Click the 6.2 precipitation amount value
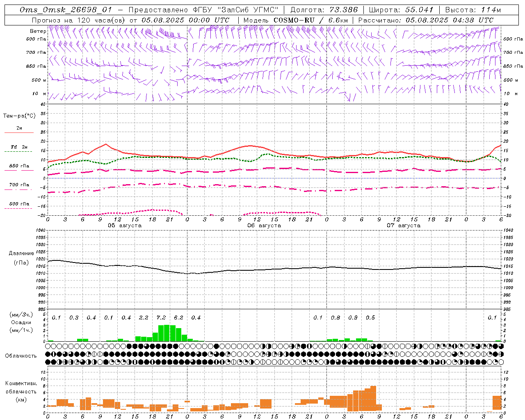525x420 pixels. pyautogui.click(x=178, y=318)
